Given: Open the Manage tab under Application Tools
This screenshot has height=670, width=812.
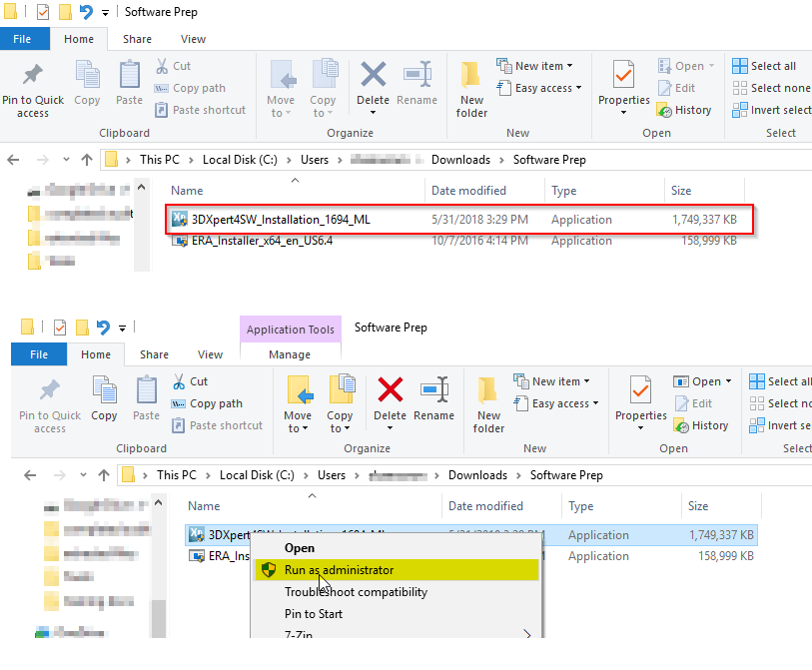Looking at the screenshot, I should pos(290,354).
